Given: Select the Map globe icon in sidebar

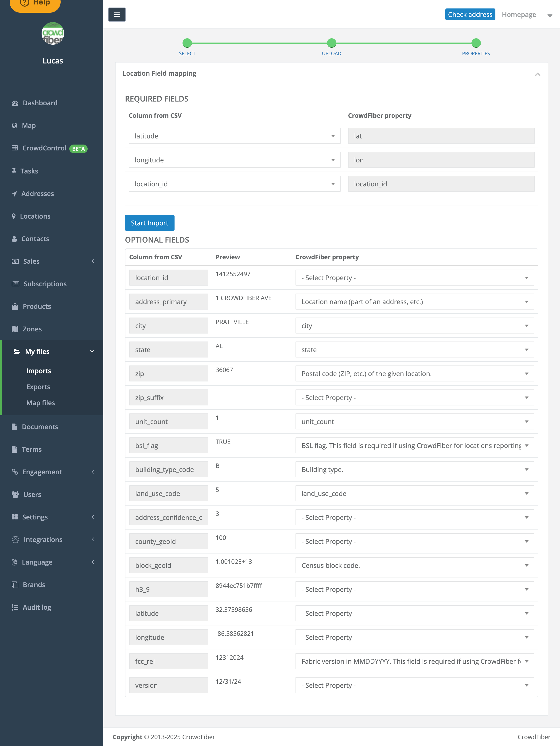Looking at the screenshot, I should click(15, 126).
